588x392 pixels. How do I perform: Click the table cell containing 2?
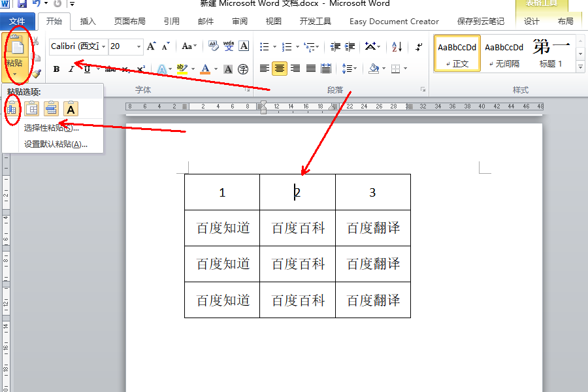click(297, 192)
